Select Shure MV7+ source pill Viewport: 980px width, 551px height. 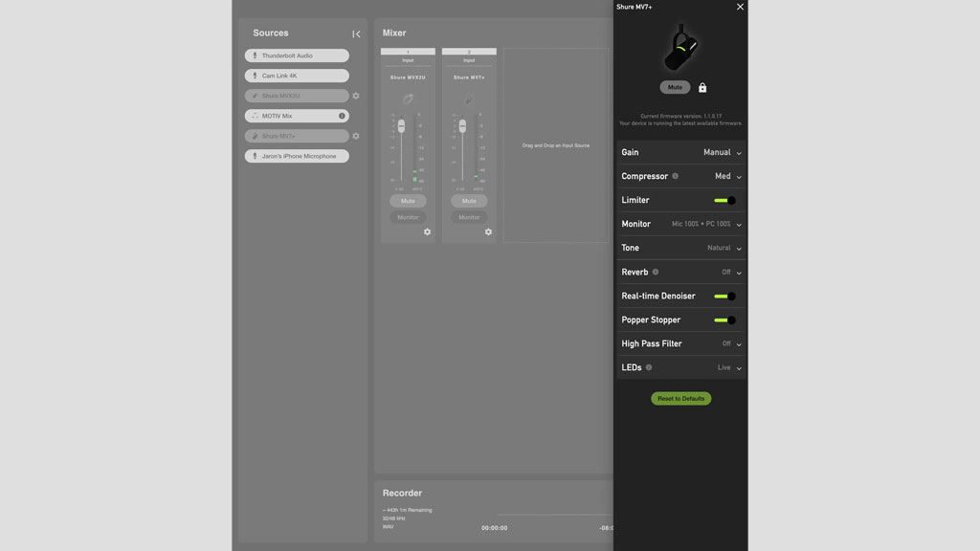click(297, 136)
